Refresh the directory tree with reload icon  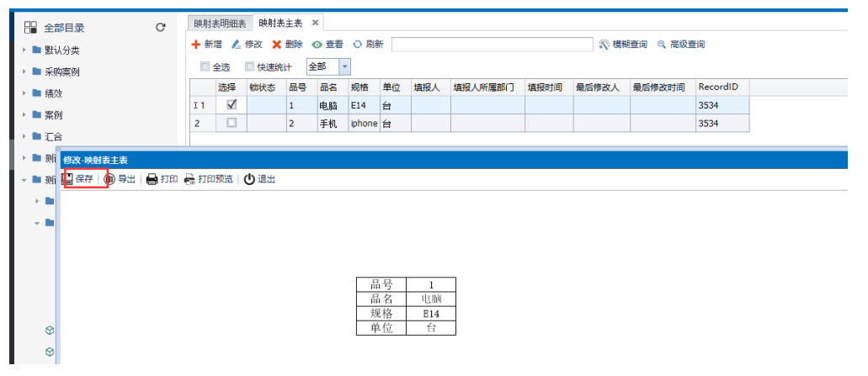pos(160,28)
